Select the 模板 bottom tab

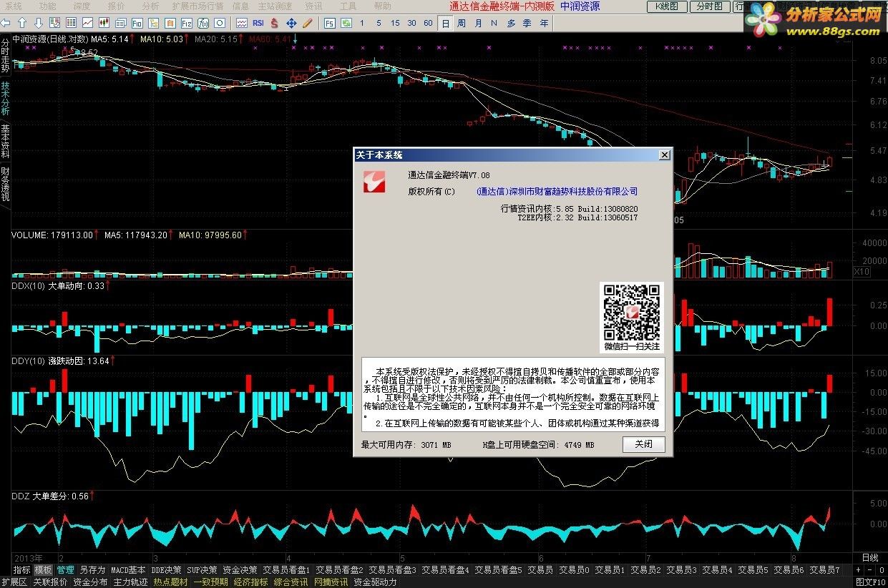point(44,570)
